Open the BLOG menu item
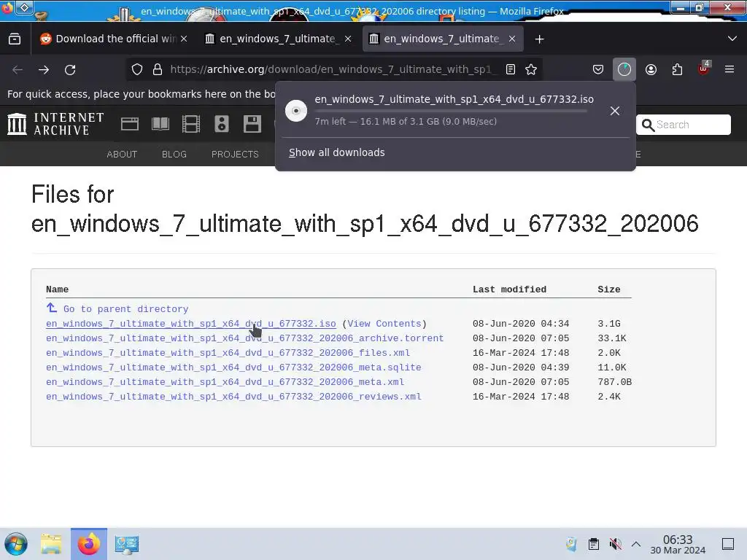Screen dimensions: 747x560 pyautogui.click(x=174, y=155)
